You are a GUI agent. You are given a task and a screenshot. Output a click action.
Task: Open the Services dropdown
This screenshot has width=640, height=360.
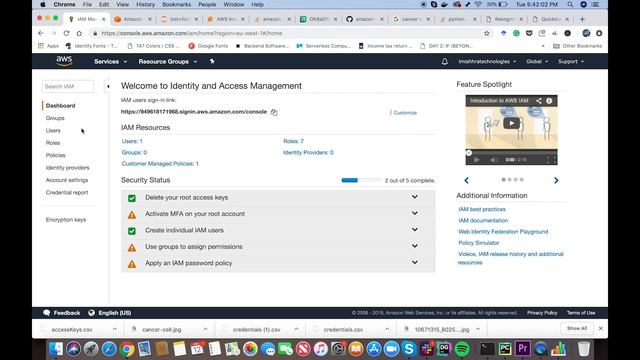tap(111, 62)
